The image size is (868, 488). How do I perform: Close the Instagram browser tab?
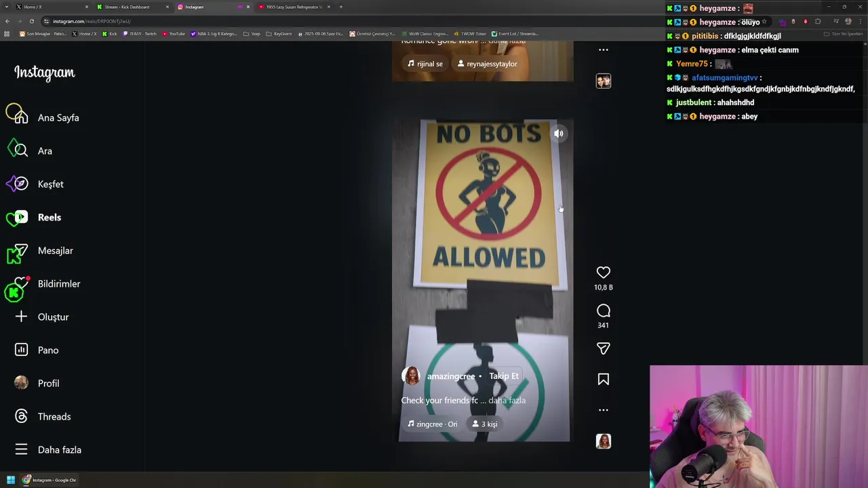tap(248, 7)
